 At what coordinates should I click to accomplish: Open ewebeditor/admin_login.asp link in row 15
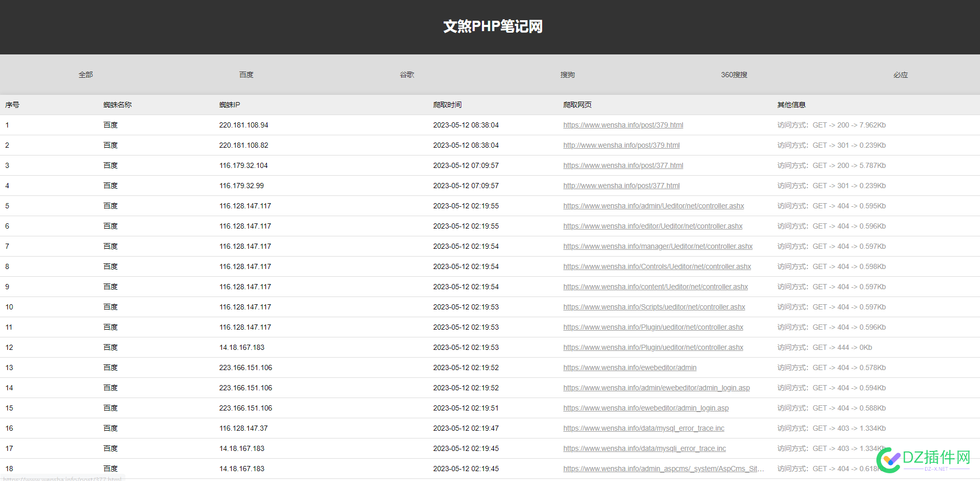tap(646, 408)
